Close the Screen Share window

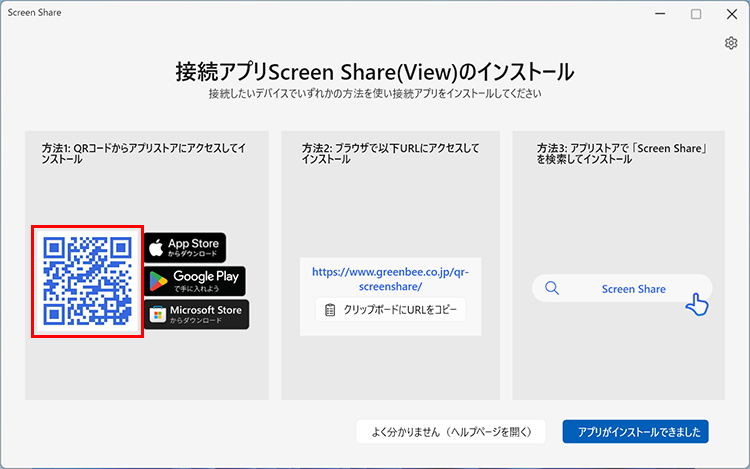pyautogui.click(x=731, y=14)
